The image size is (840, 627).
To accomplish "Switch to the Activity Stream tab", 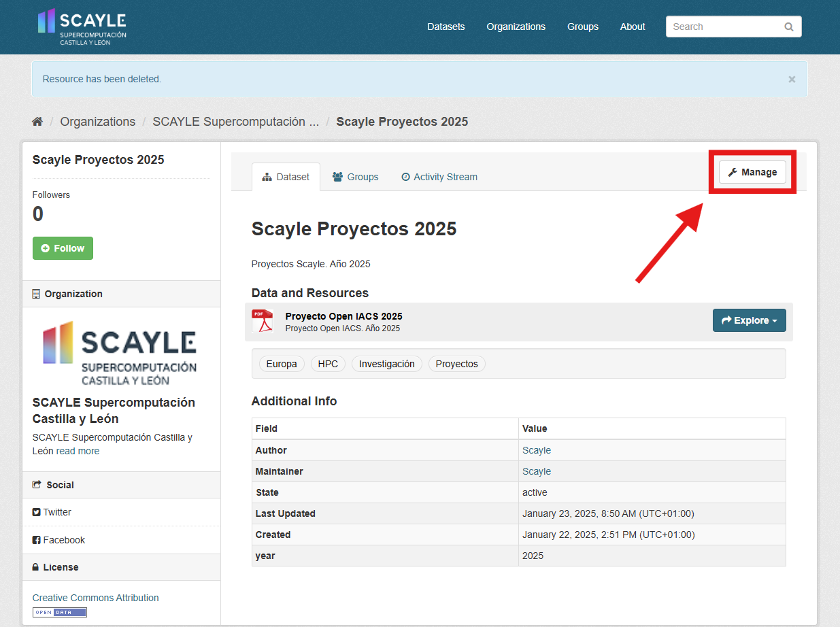I will point(439,177).
